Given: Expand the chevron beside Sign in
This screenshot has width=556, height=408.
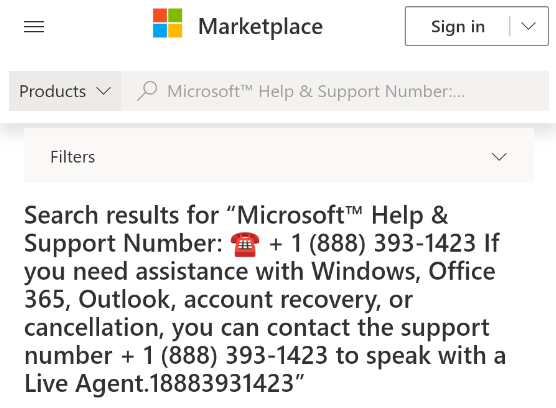Looking at the screenshot, I should tap(528, 26).
